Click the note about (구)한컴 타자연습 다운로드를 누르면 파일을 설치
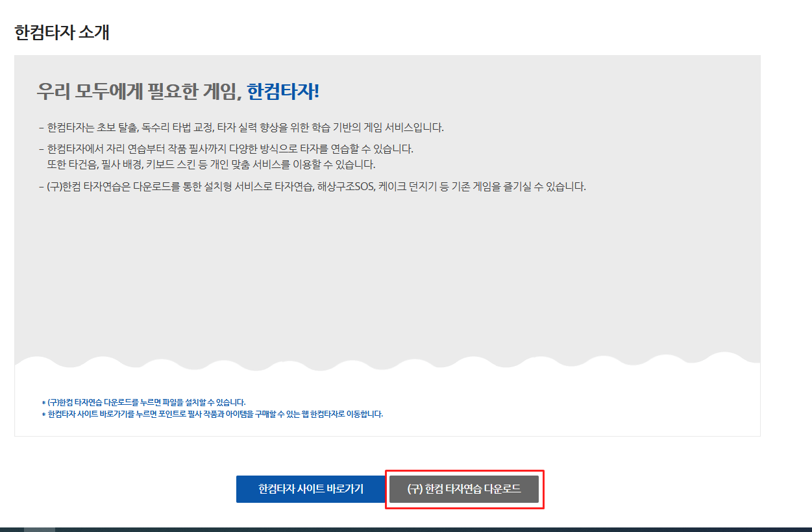The image size is (812, 532). tap(143, 402)
